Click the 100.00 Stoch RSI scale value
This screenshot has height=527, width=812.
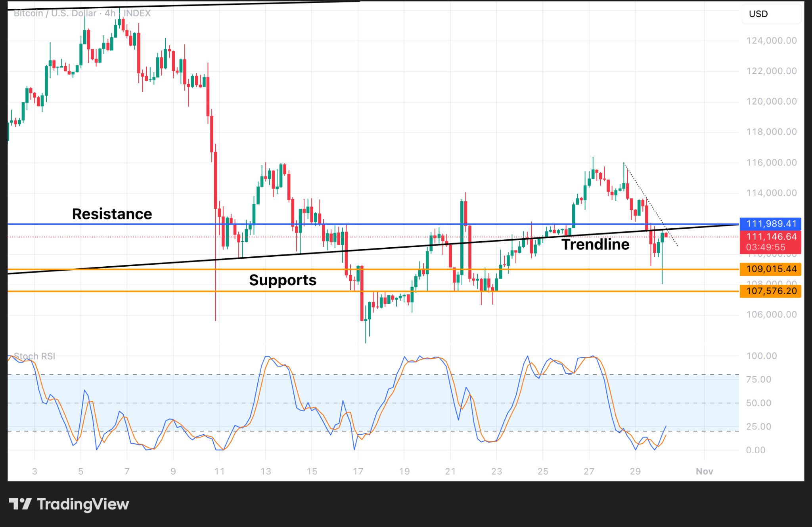click(761, 356)
